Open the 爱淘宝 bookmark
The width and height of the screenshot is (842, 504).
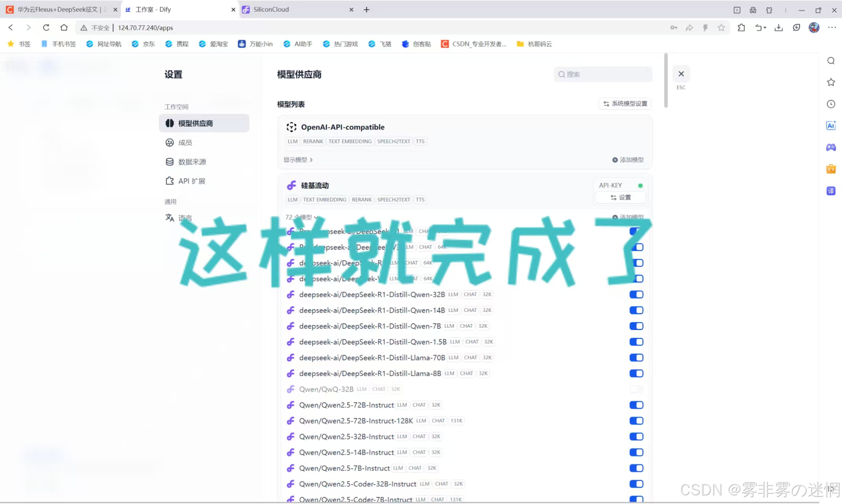pos(214,44)
